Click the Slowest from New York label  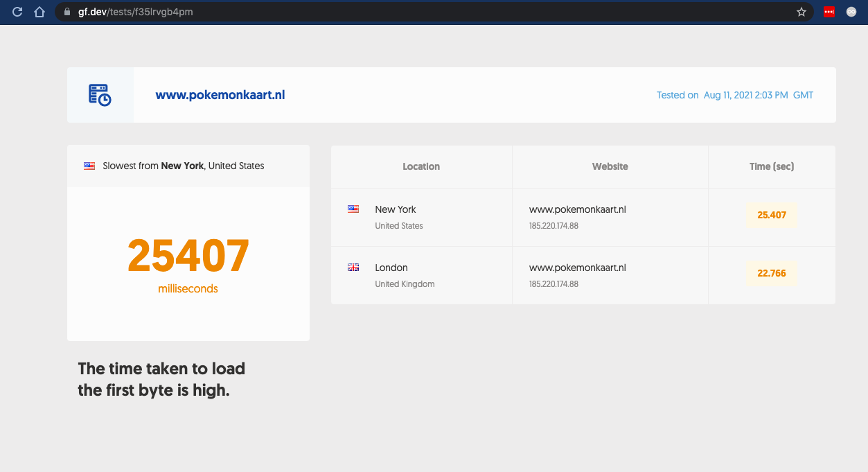184,166
